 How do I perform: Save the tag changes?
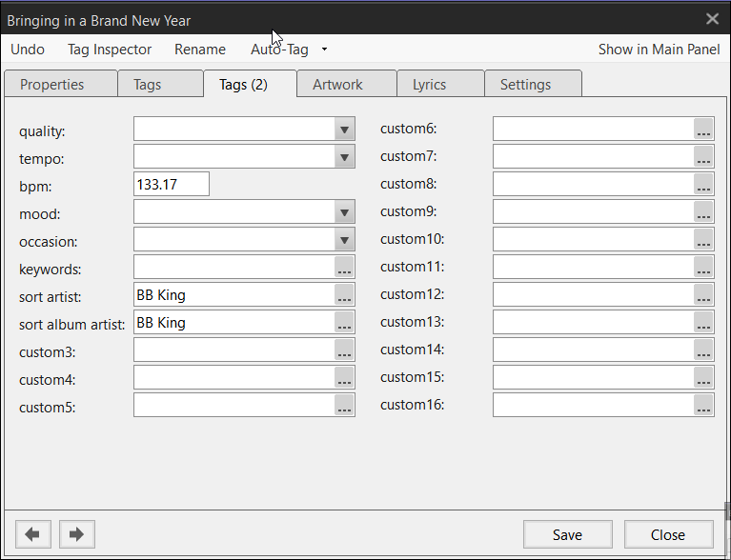(x=567, y=534)
